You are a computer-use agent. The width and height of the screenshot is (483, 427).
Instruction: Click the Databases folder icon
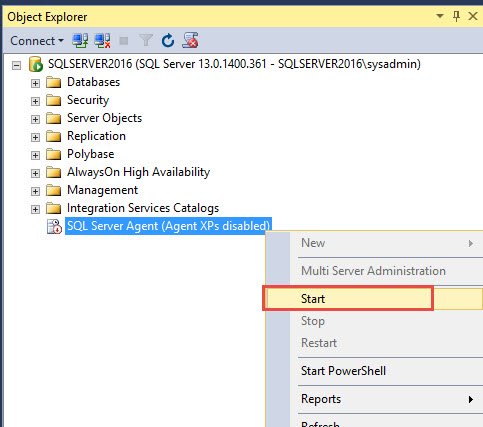click(x=53, y=82)
